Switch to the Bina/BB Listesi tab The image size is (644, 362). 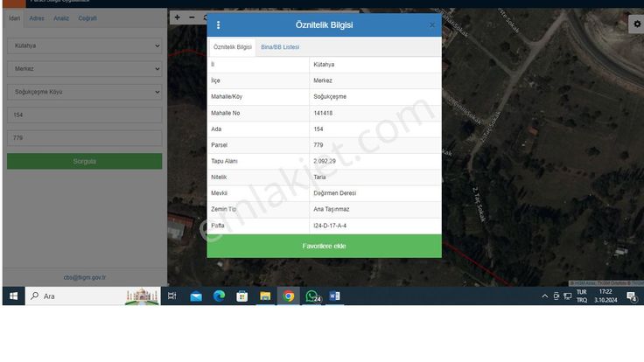[280, 47]
